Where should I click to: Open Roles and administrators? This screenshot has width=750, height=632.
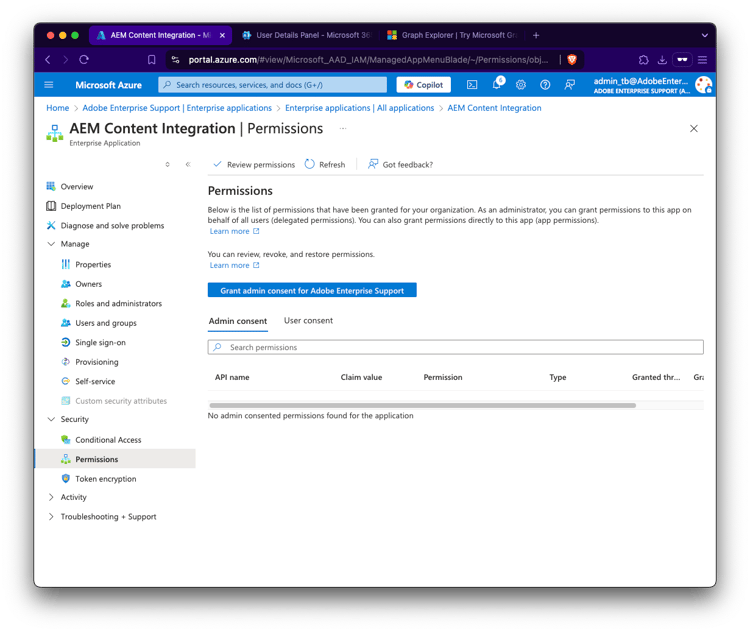(118, 303)
